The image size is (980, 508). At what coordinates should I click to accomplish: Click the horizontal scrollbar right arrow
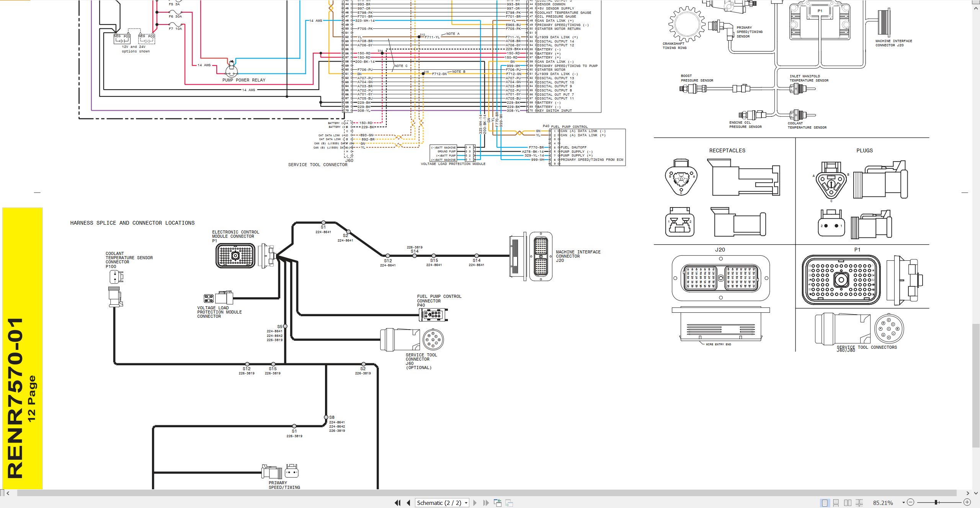tap(967, 493)
